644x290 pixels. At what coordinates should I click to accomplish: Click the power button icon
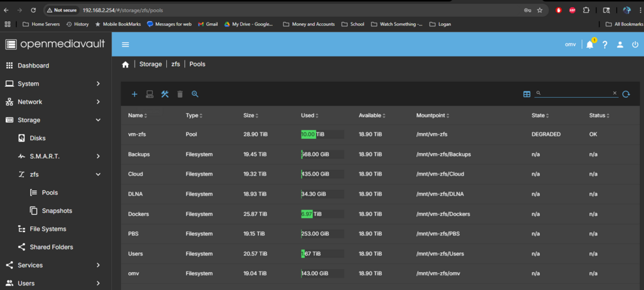pyautogui.click(x=636, y=45)
